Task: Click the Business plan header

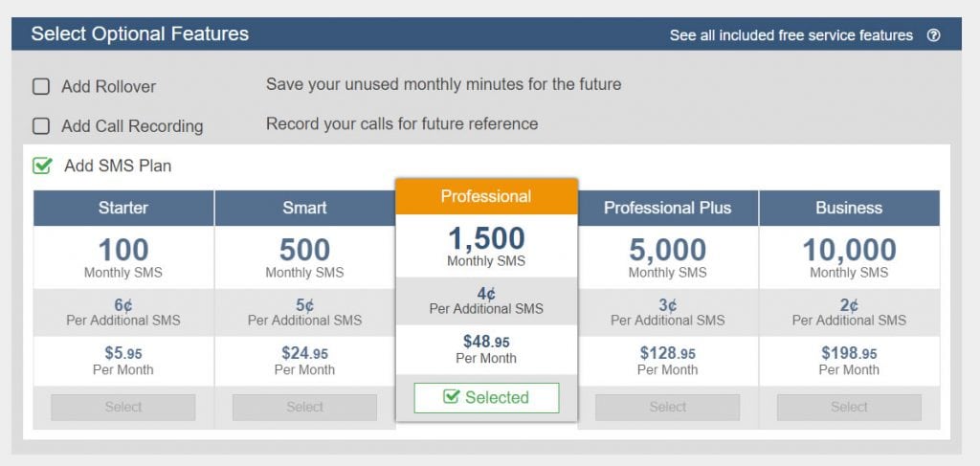Action: [x=849, y=208]
